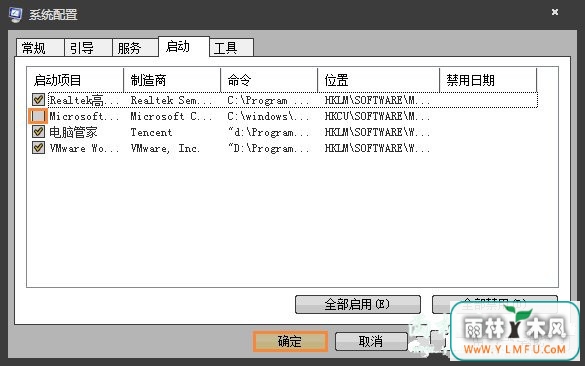Select the VMware Wo... item name
This screenshot has height=366, width=585.
point(84,148)
